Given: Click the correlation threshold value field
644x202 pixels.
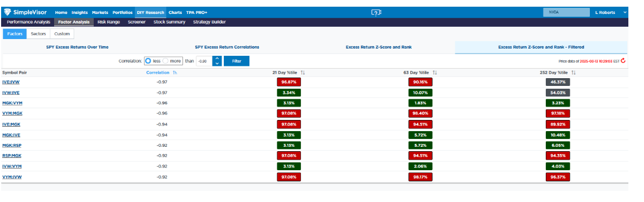Looking at the screenshot, I should (x=205, y=61).
